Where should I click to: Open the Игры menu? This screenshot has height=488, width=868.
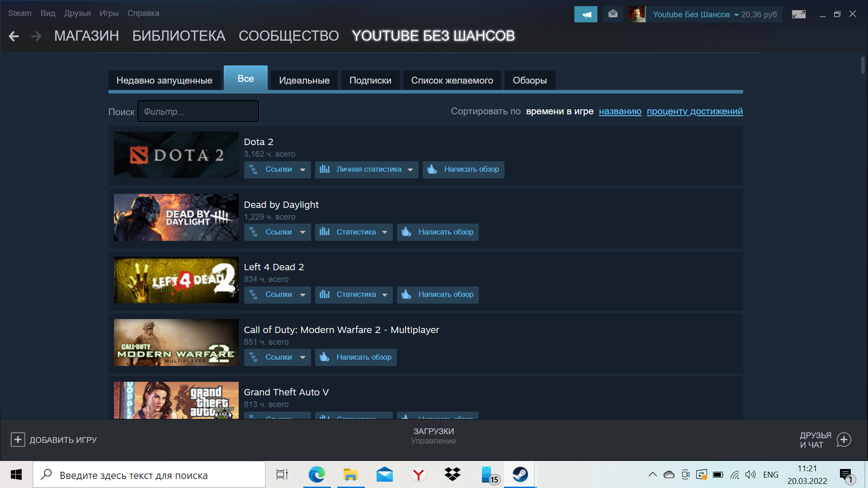[109, 13]
